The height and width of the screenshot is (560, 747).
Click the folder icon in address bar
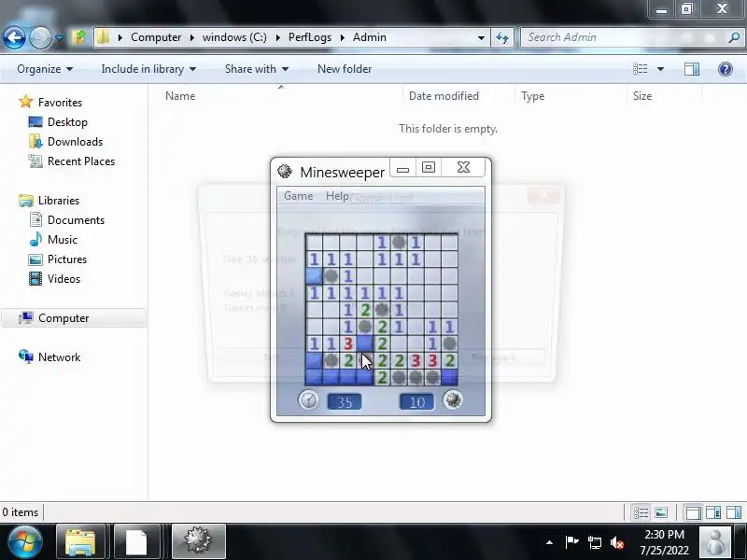click(103, 37)
